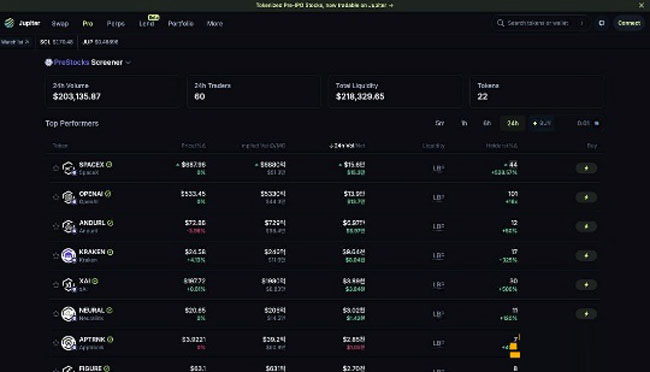The image size is (650, 372).
Task: Quick buy ANDURL with lightning button
Action: click(x=586, y=226)
